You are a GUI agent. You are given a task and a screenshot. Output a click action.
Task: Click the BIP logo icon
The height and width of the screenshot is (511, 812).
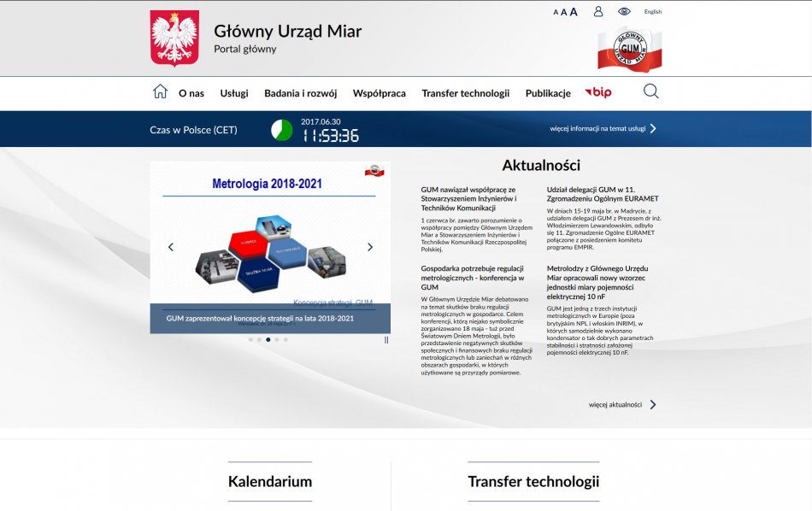click(x=598, y=92)
